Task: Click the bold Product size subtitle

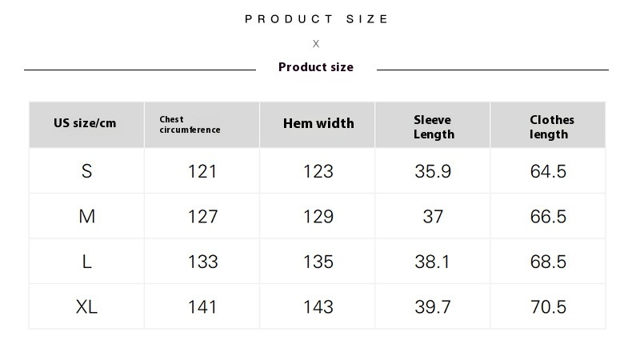Action: 316,67
